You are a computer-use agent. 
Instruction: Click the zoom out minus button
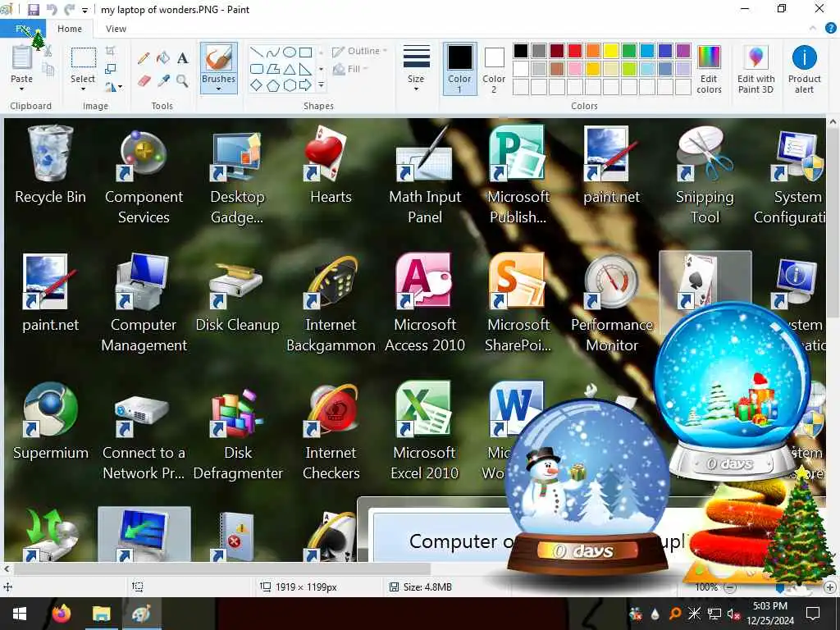coord(729,587)
